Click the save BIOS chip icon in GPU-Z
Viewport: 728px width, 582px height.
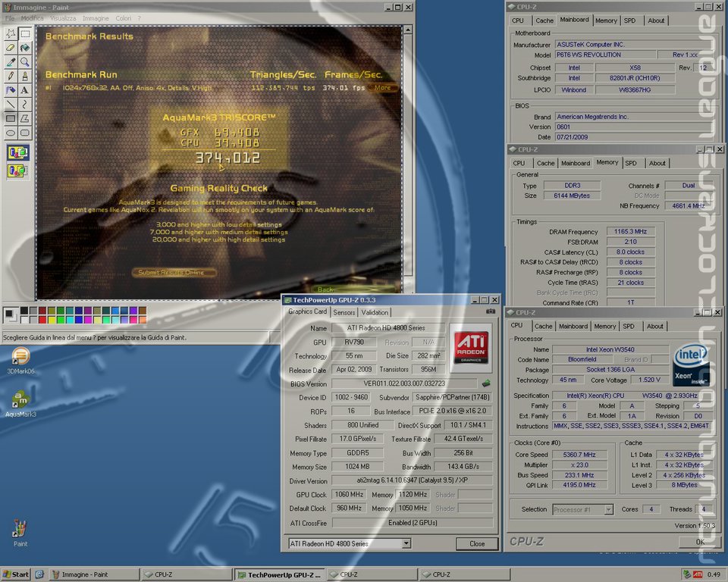click(x=486, y=383)
